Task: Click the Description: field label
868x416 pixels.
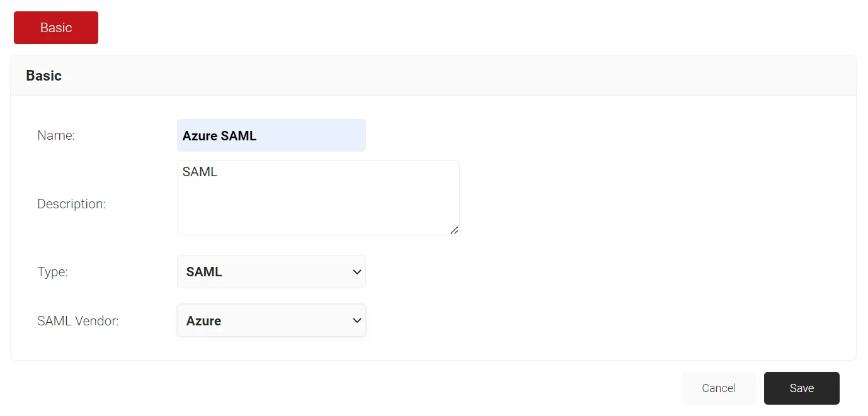Action: coord(71,204)
